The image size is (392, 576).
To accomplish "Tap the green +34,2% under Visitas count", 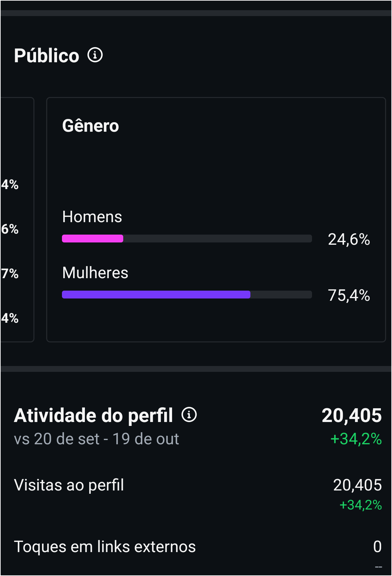I will coord(361,505).
